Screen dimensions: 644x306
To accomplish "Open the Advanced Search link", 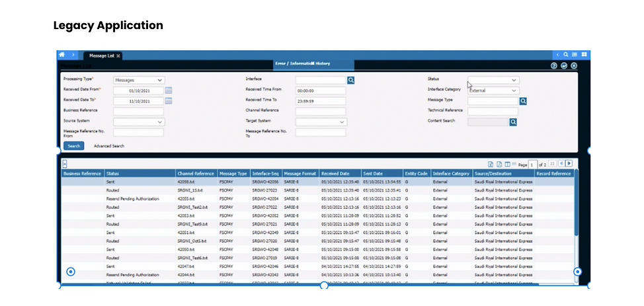I will (109, 146).
